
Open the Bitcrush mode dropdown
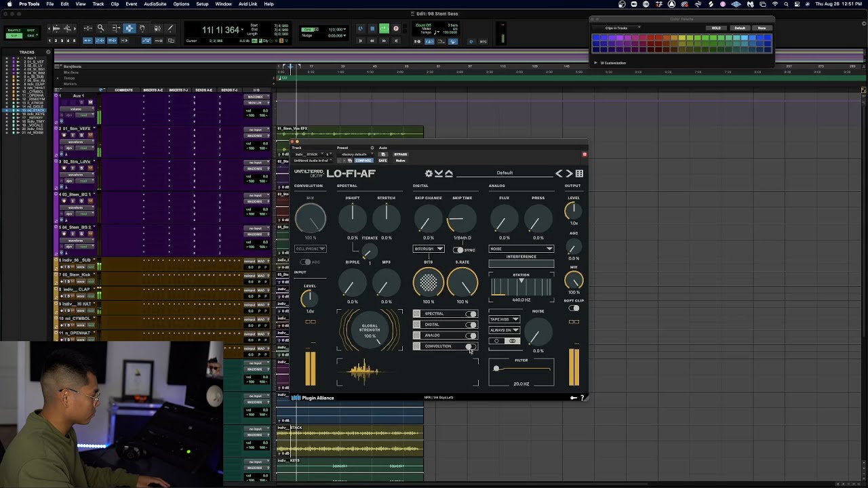pyautogui.click(x=429, y=249)
